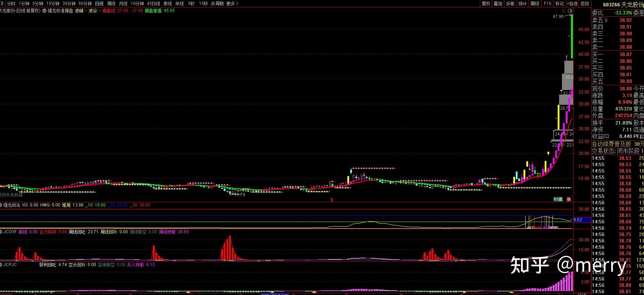Switch to the 分时 intraday view
Viewport: 644px width, 295px height.
pyautogui.click(x=11, y=4)
